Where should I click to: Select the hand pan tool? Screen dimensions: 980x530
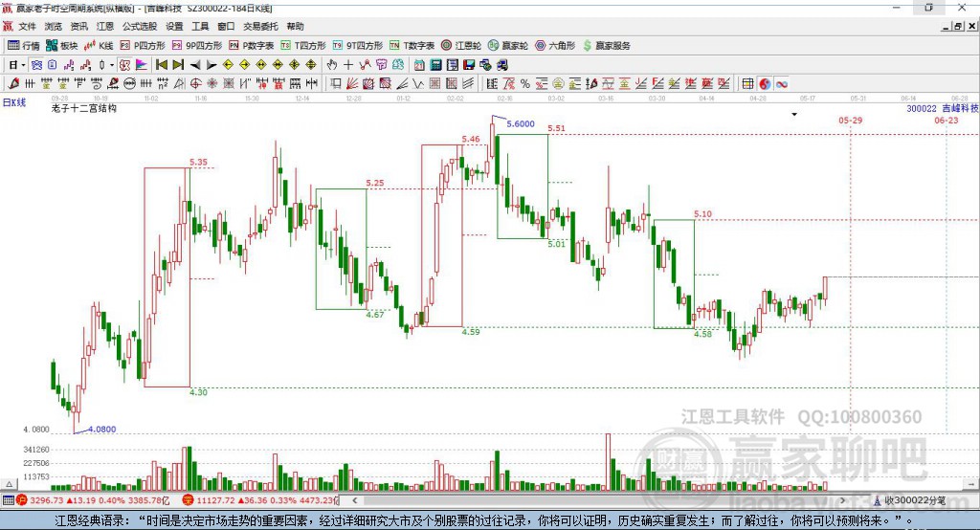pos(332,64)
